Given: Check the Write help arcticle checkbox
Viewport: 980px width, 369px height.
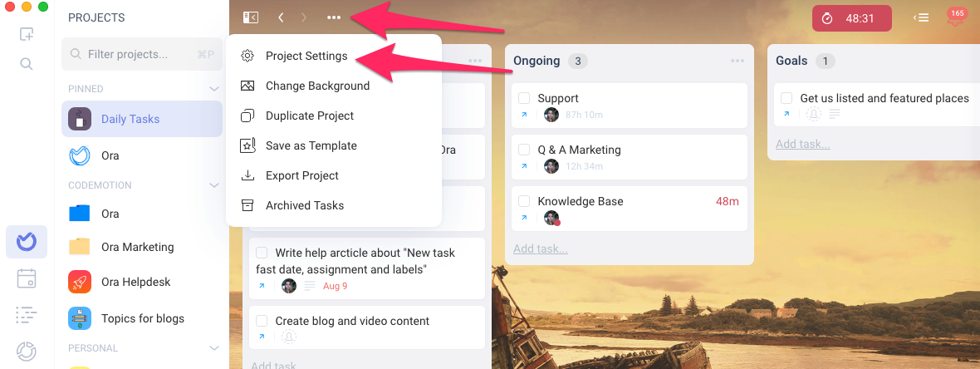Looking at the screenshot, I should coord(262,253).
